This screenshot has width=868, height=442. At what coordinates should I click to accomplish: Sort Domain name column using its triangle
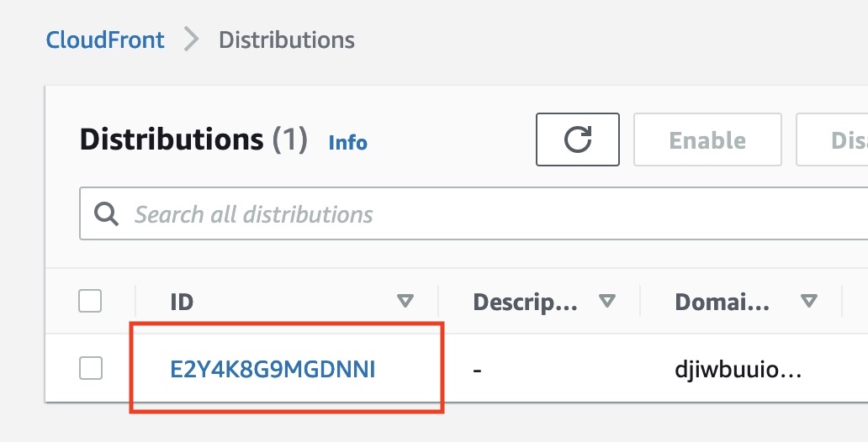(809, 301)
